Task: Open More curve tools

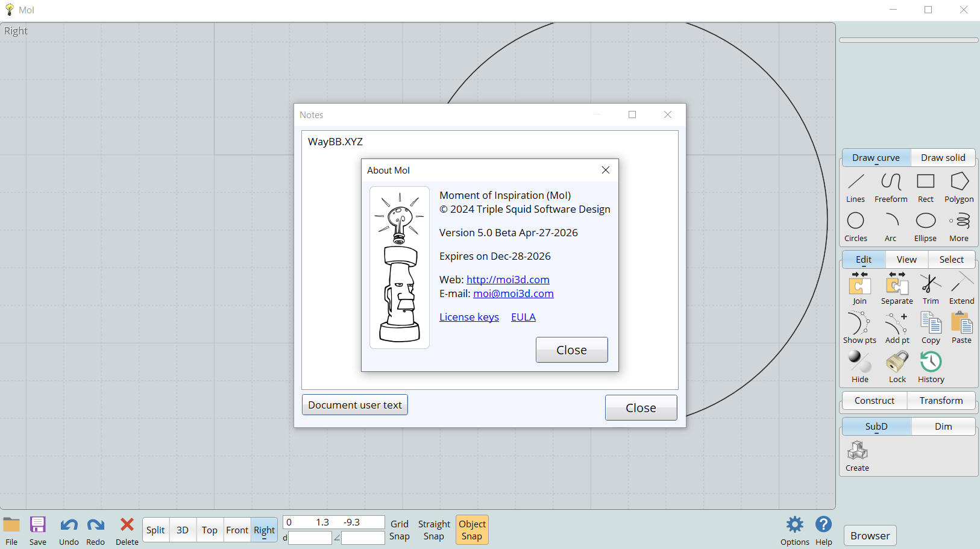Action: pyautogui.click(x=959, y=227)
